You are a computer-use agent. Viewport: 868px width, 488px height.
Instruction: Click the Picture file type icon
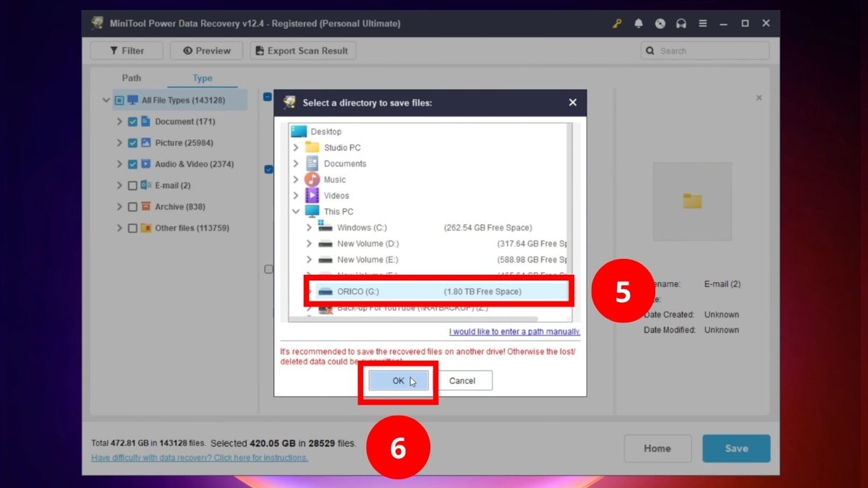(x=145, y=143)
